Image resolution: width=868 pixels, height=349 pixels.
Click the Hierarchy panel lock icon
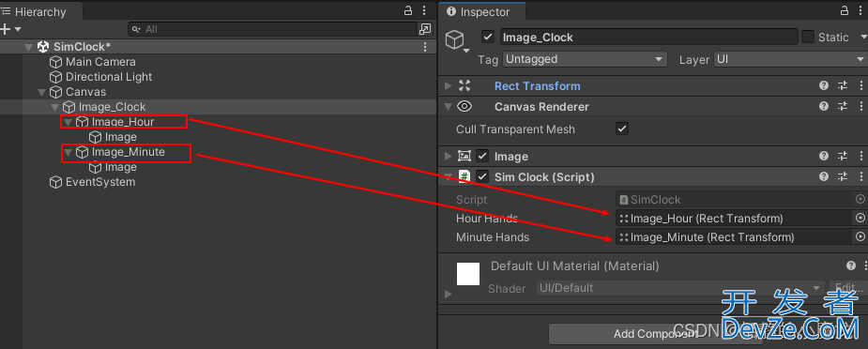pos(408,10)
